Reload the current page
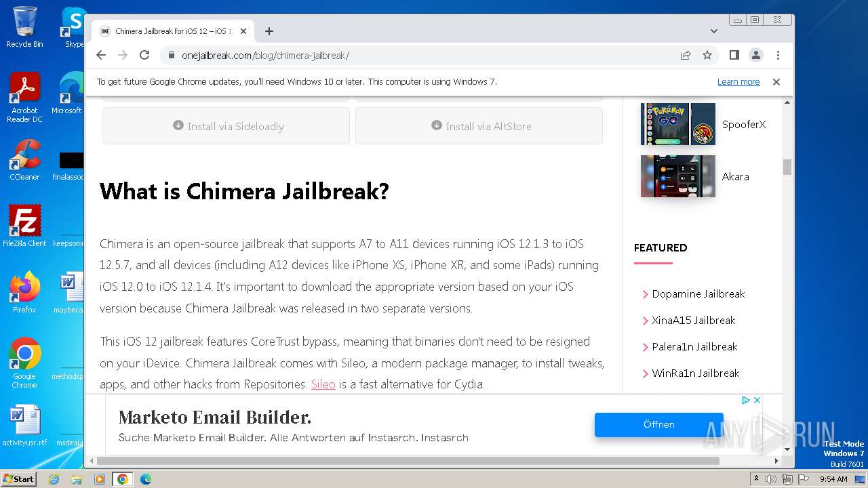Screen dimensions: 868x488 (x=144, y=55)
